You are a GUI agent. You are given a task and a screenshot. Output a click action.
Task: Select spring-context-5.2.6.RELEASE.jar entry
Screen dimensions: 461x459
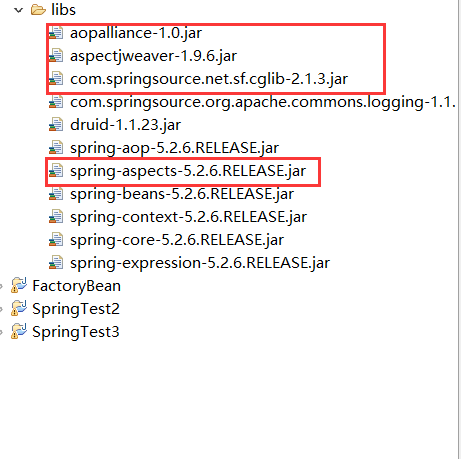pos(178,217)
